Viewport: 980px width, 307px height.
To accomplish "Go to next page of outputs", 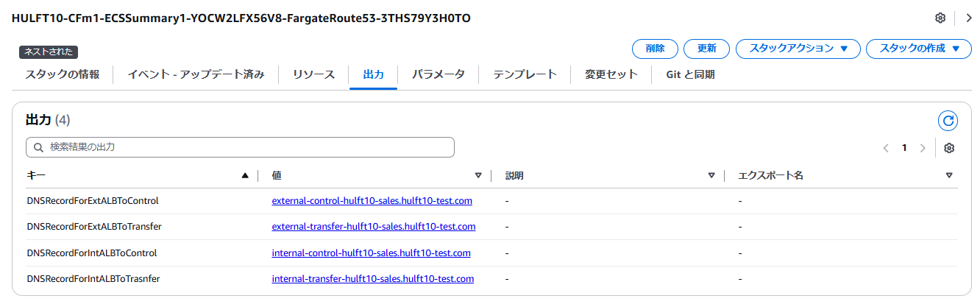I will coord(923,148).
